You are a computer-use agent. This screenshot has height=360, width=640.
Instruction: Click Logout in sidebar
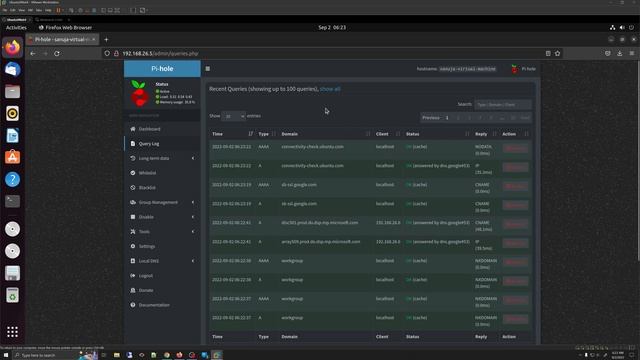pyautogui.click(x=146, y=276)
